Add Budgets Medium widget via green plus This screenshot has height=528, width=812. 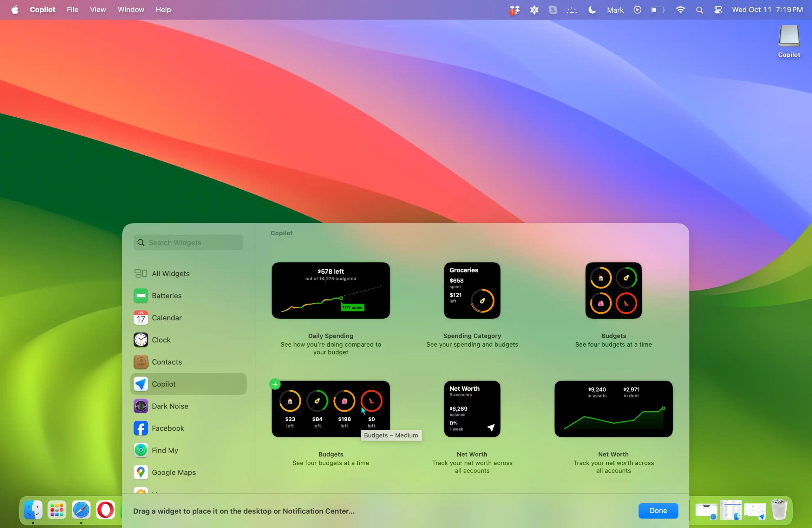point(275,384)
